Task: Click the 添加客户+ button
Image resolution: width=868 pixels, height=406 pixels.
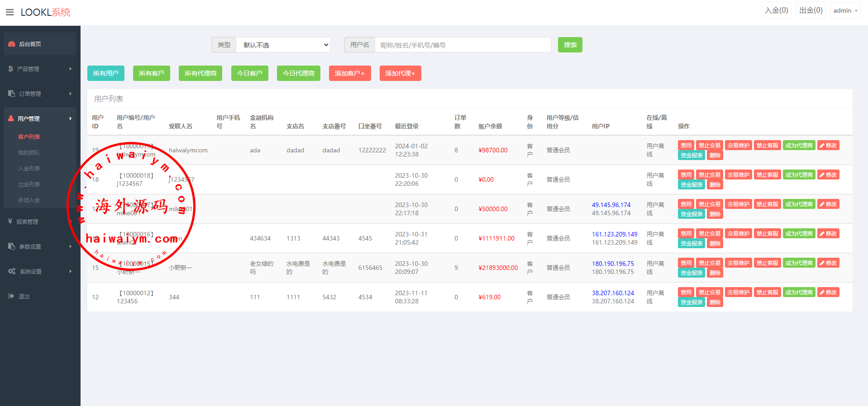Action: tap(349, 73)
